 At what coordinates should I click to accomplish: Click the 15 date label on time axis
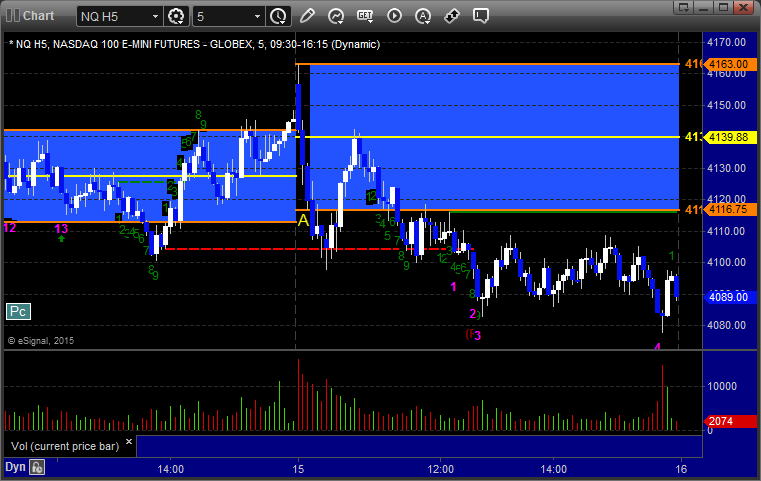298,469
